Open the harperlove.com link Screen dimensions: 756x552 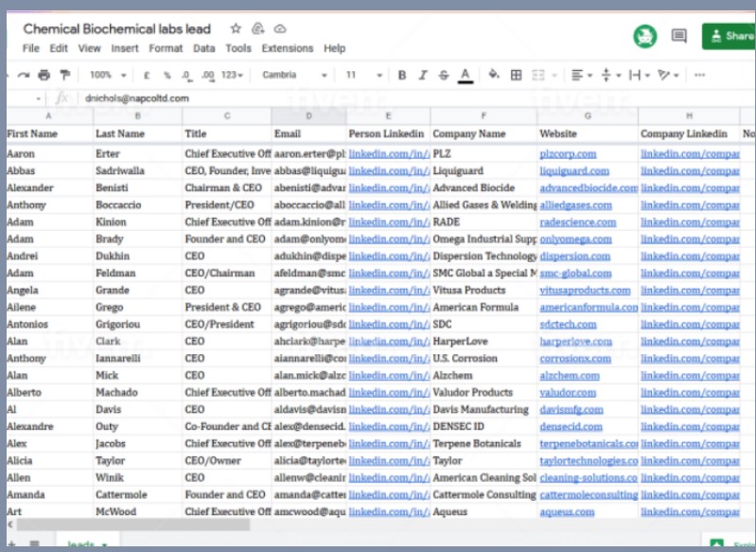576,342
